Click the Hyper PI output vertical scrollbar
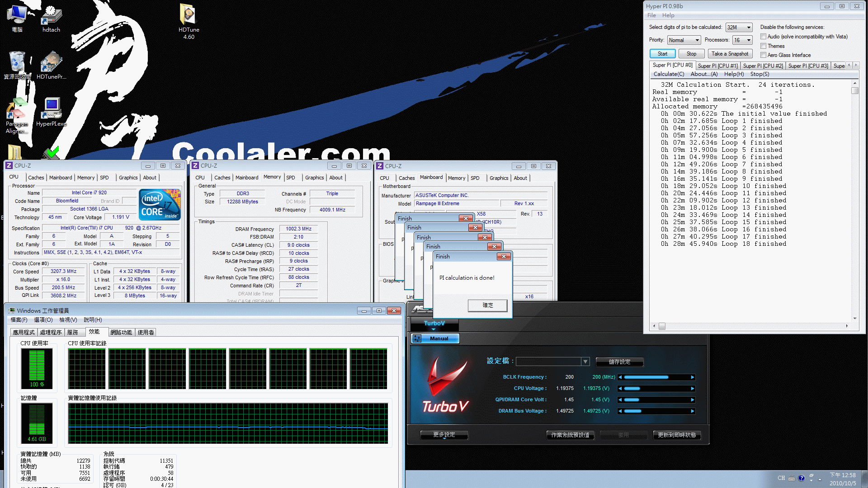This screenshot has width=868, height=488. coord(854,201)
